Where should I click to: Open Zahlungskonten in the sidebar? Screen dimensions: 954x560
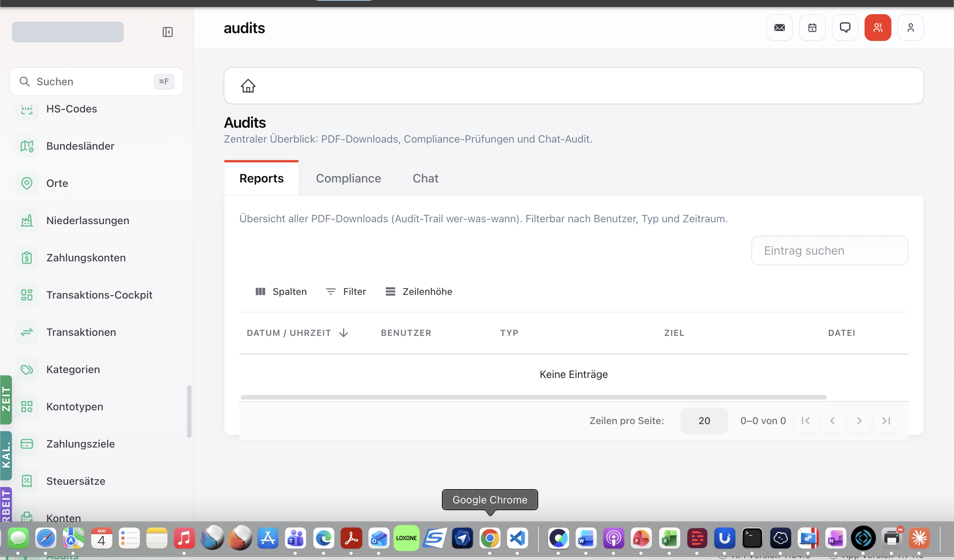(86, 258)
